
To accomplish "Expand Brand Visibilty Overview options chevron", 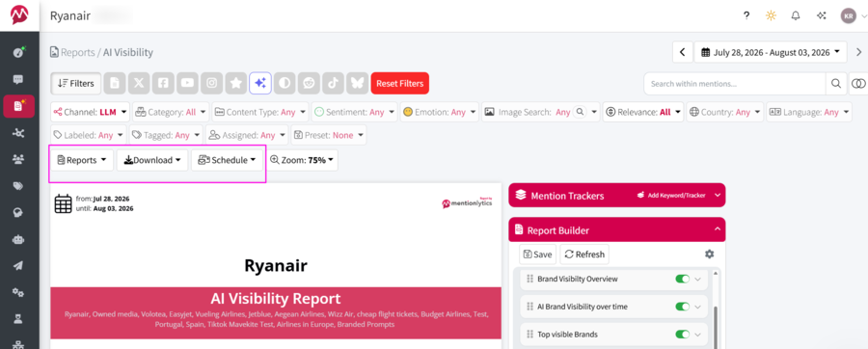I will click(x=697, y=279).
